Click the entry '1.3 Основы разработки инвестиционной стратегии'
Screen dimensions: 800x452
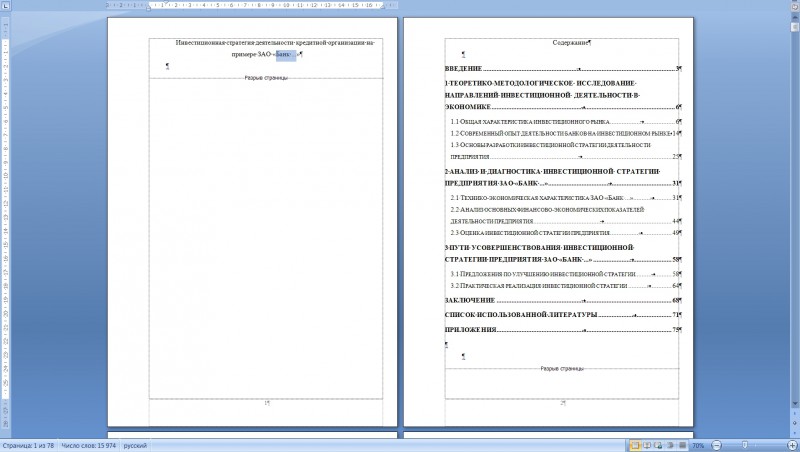tap(565, 151)
